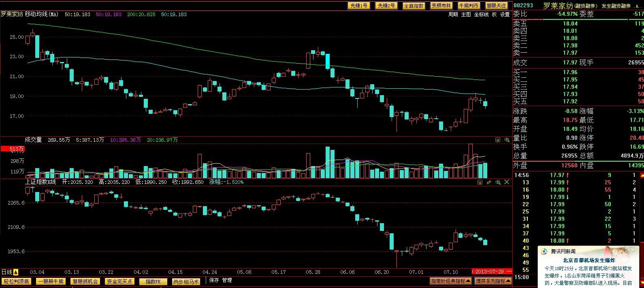This screenshot has width=644, height=288.
Task: Close the 腾讯网新闻 popup
Action: 632,250
